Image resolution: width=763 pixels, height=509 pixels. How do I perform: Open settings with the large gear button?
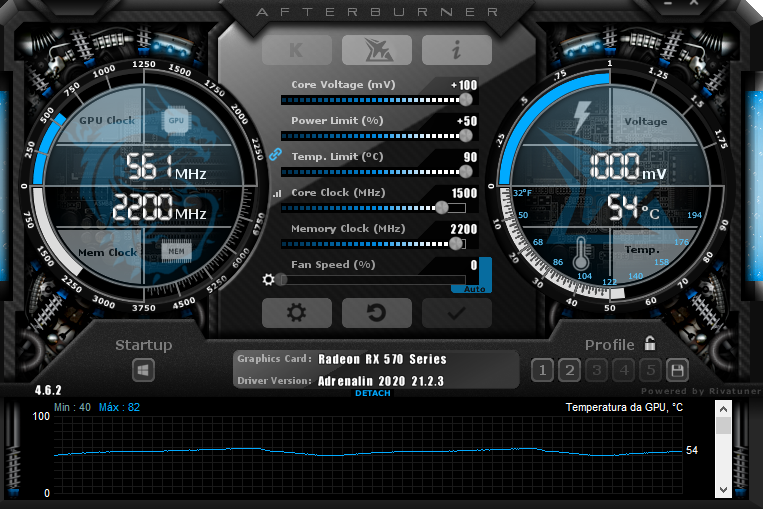click(x=297, y=313)
